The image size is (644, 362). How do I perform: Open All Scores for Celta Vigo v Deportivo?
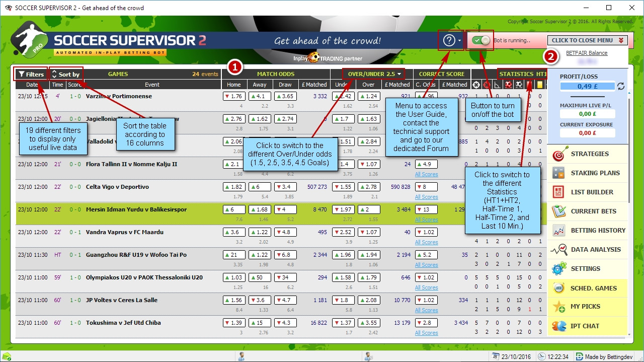[x=426, y=197]
